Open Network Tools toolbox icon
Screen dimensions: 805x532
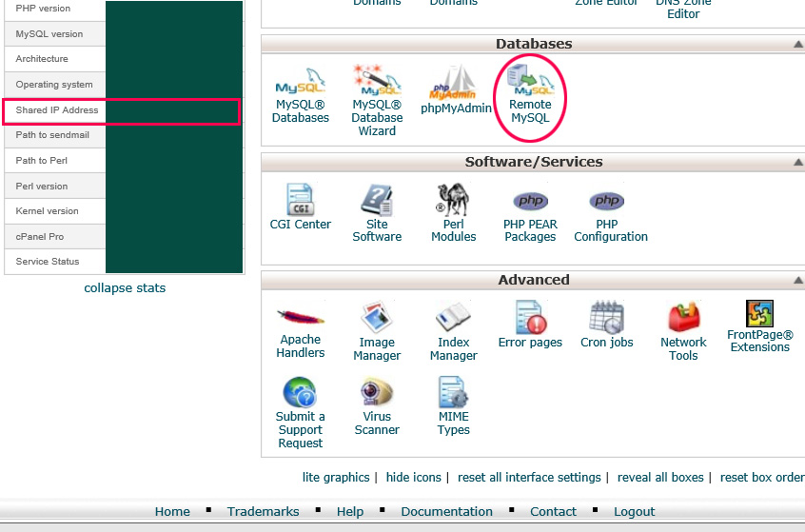coord(683,317)
